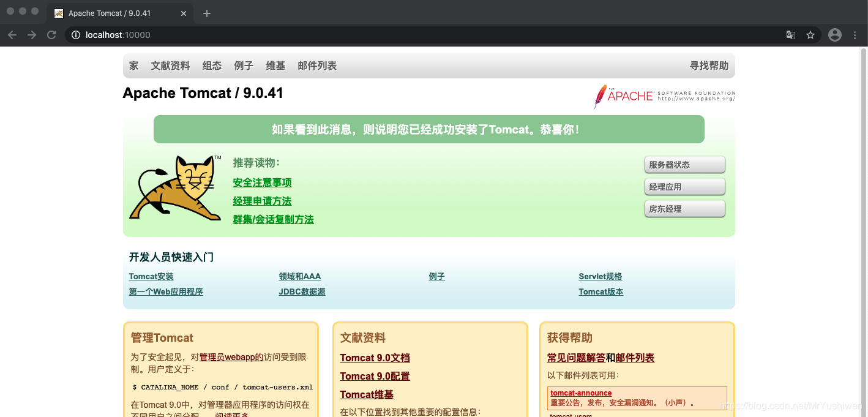The height and width of the screenshot is (417, 868).
Task: Open the Tomcat 9.0文档 link
Action: pos(375,358)
